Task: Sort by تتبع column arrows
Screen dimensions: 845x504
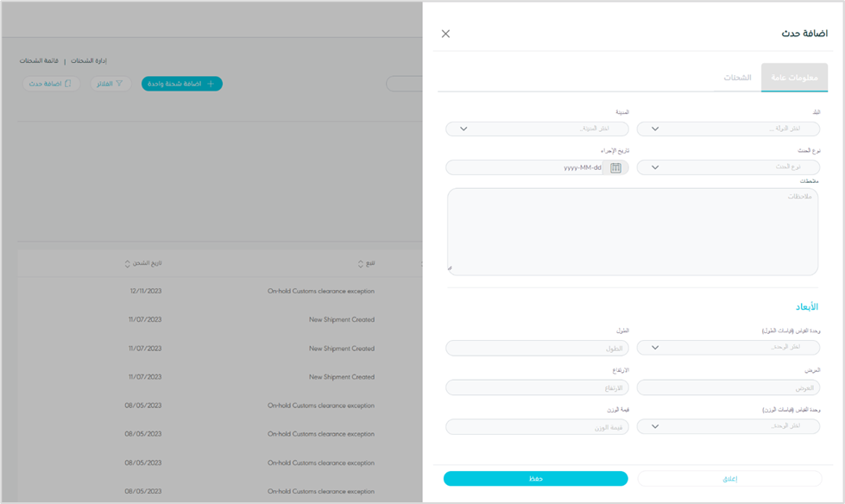Action: coord(361,263)
